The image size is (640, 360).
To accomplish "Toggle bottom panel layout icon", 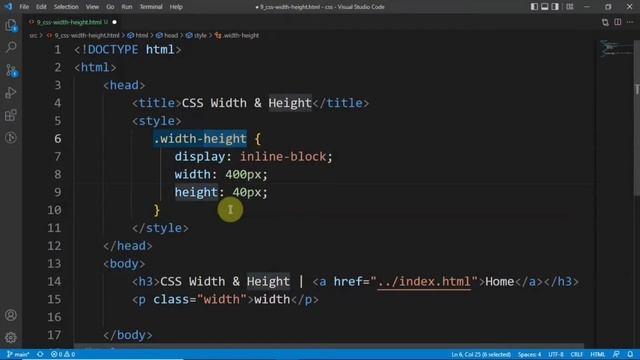I will coord(544,7).
